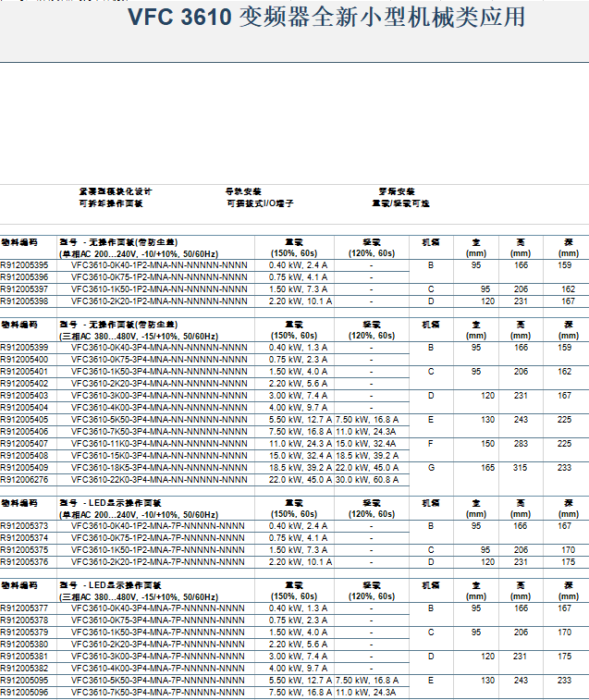Click width value 165
The height and width of the screenshot is (700, 589).
point(487,468)
